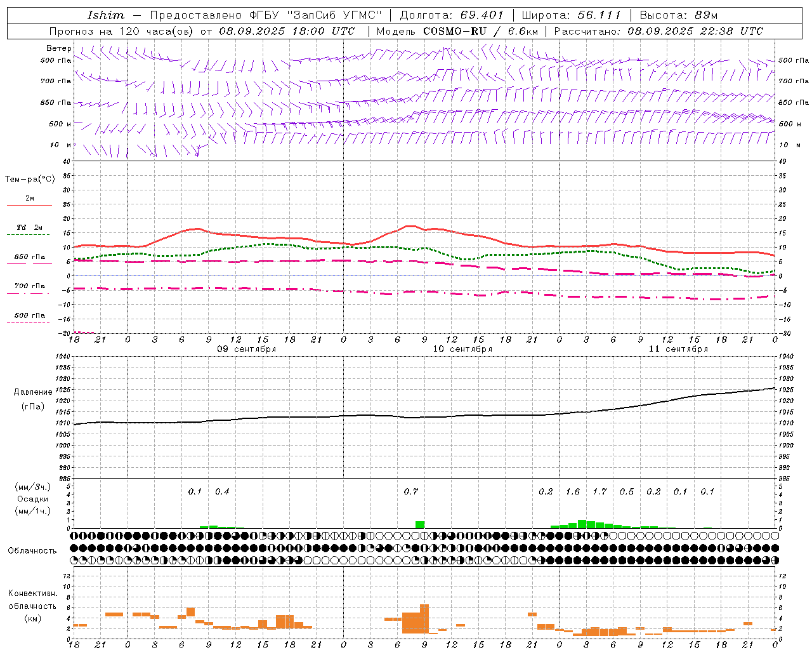Click the "Конвективн." convective cloud label

[x=32, y=594]
